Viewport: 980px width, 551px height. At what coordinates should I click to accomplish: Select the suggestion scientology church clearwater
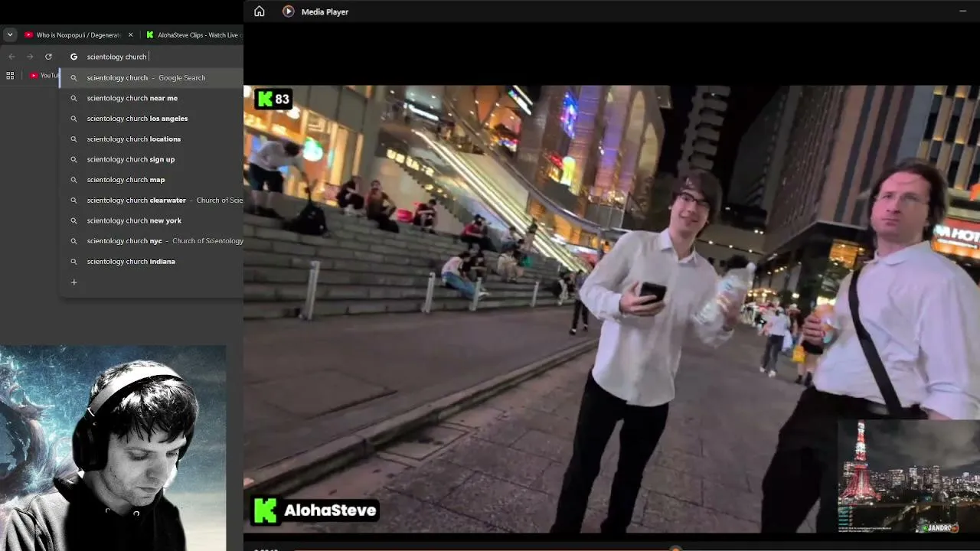click(x=152, y=200)
